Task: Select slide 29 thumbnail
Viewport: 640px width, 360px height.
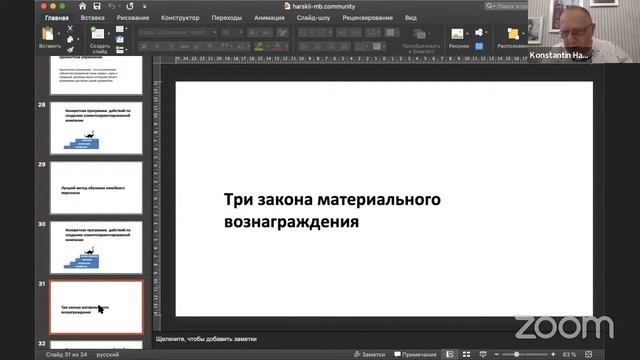Action: point(96,188)
